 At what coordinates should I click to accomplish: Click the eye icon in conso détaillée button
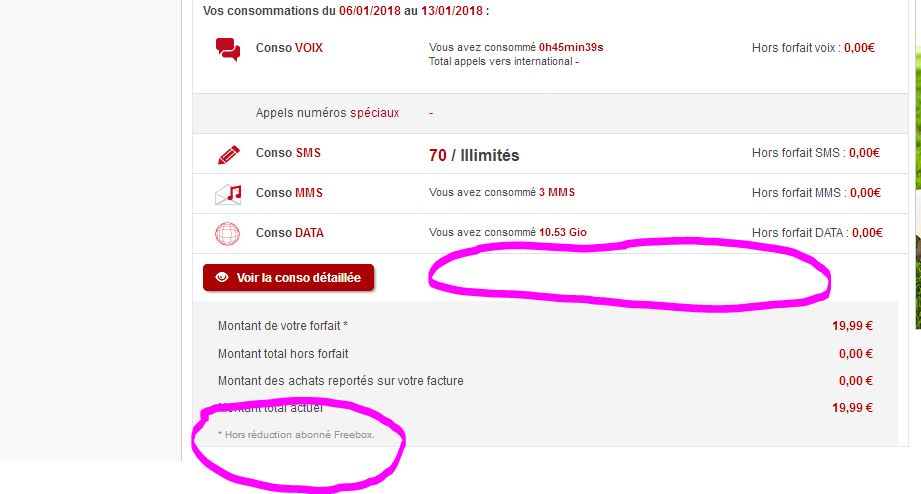pyautogui.click(x=222, y=277)
